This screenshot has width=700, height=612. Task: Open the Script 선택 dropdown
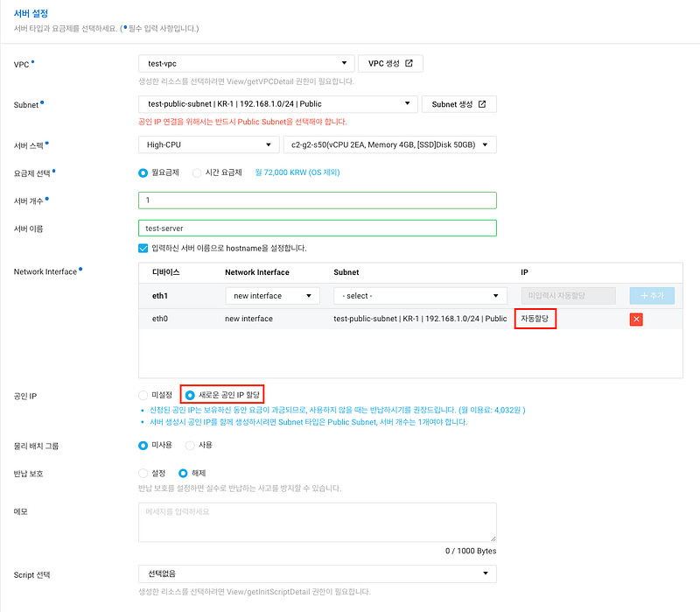pyautogui.click(x=318, y=574)
